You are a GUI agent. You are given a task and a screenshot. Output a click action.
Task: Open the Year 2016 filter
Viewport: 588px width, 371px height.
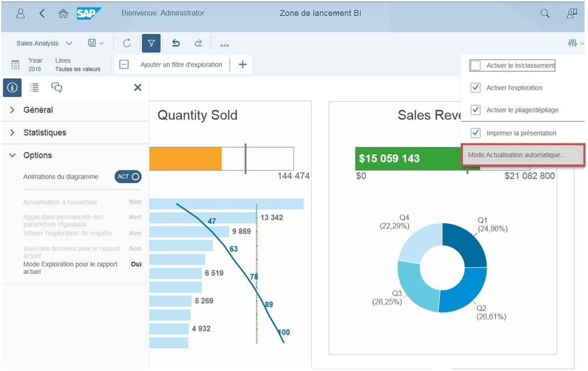35,64
